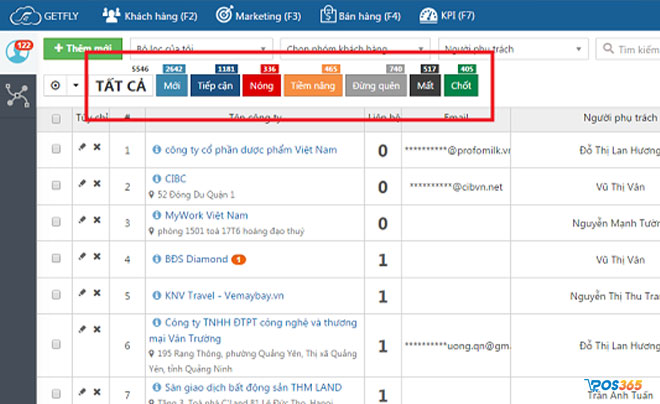Select MyWork Việt Nam row checkbox
Screen dimensions: 660x404
point(56,222)
